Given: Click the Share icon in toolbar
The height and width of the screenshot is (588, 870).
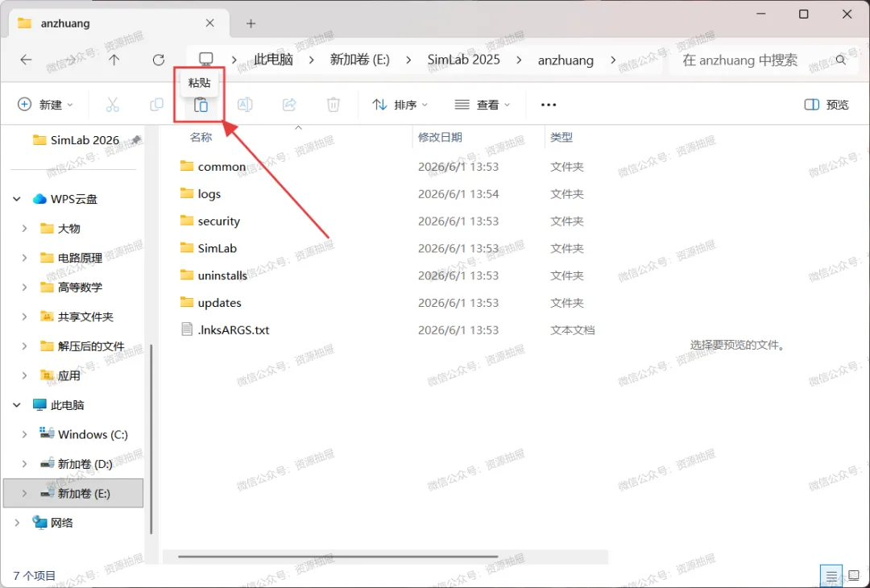Looking at the screenshot, I should 289,104.
